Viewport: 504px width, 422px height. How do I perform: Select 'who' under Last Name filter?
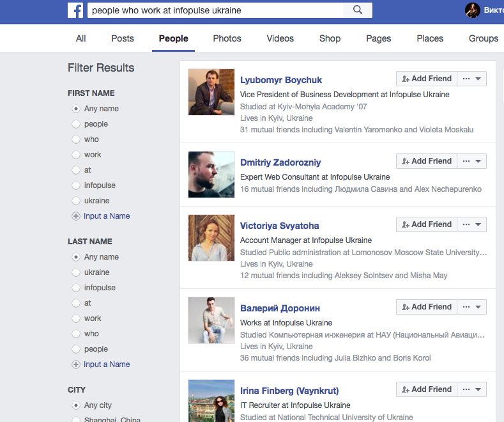(x=76, y=334)
